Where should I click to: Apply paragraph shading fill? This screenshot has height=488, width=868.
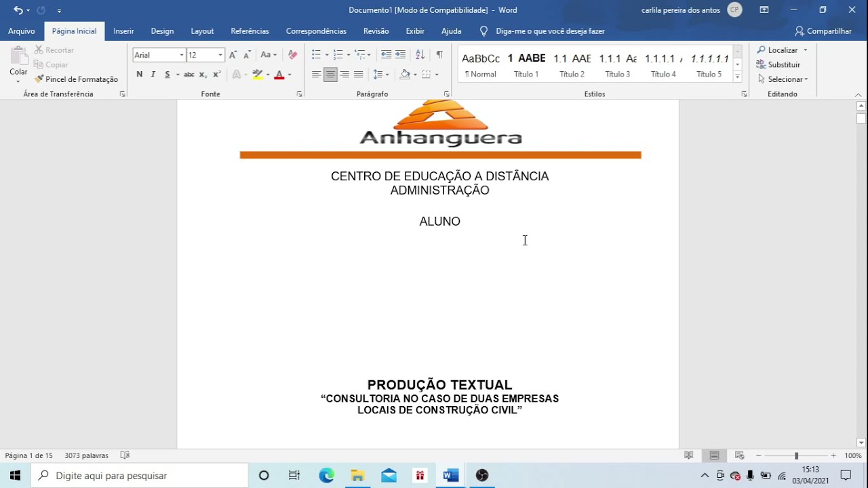405,75
